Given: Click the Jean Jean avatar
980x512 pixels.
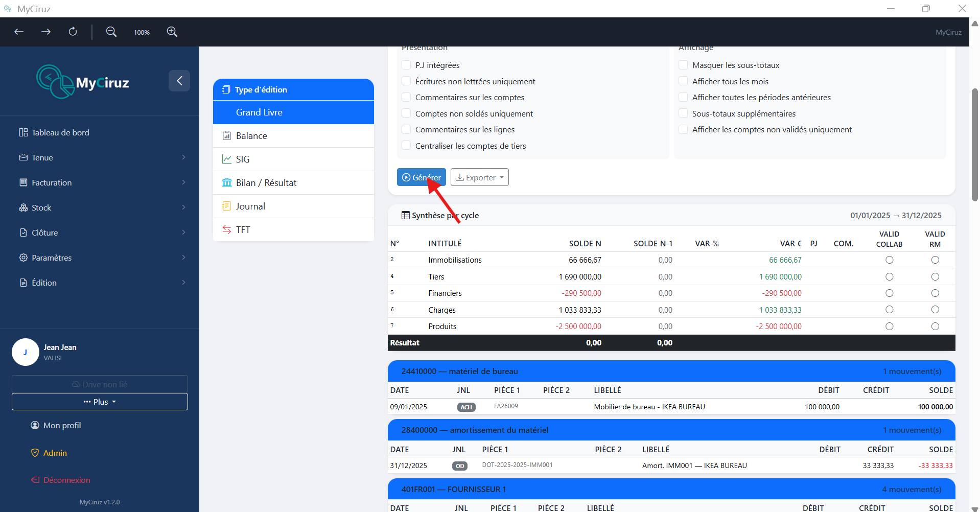Looking at the screenshot, I should 26,352.
